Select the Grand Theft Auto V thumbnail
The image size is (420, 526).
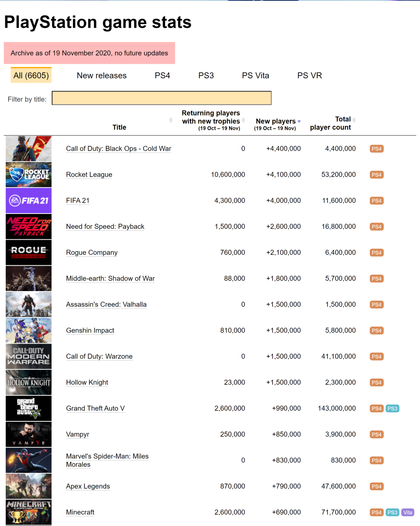29,409
